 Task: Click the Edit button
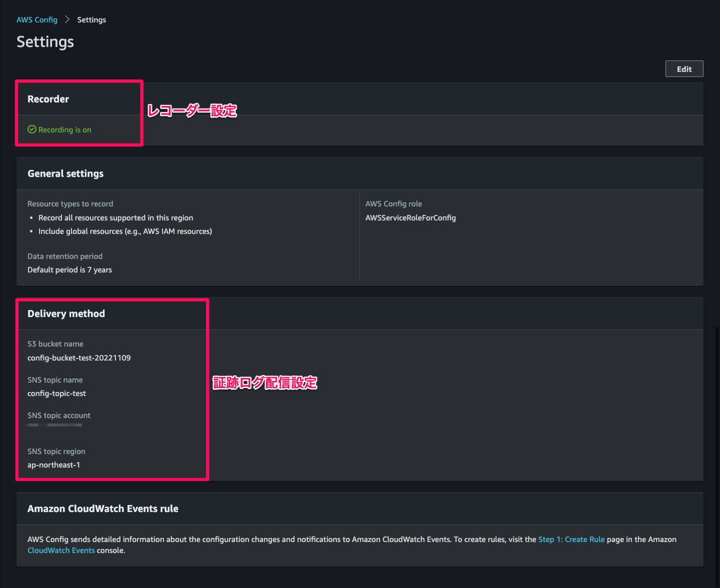pyautogui.click(x=684, y=68)
